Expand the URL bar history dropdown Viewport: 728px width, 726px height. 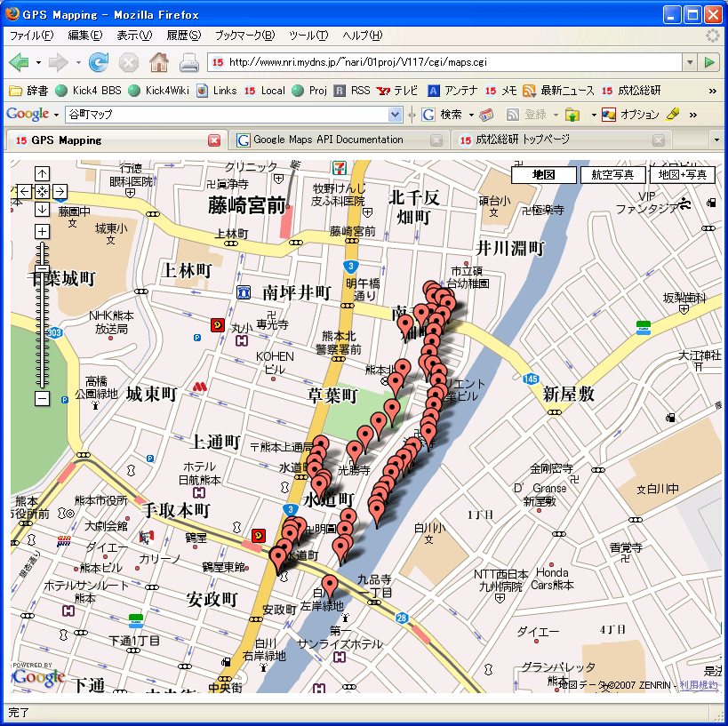(690, 62)
